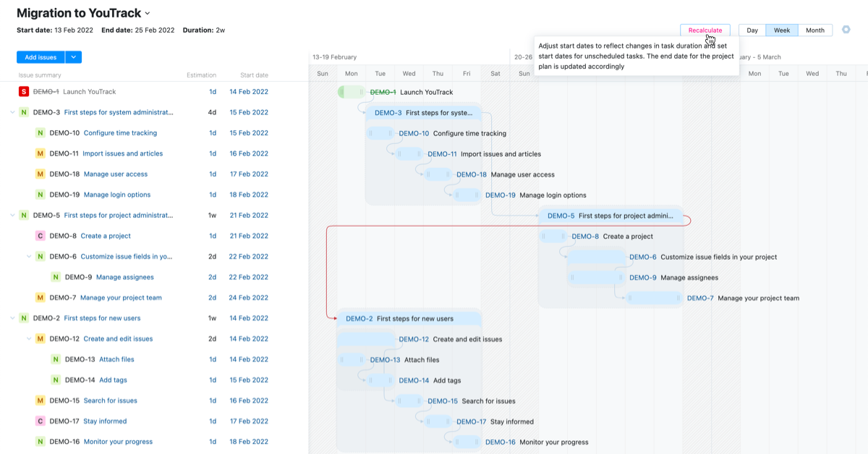The width and height of the screenshot is (868, 454).
Task: Open the Add issues dropdown arrow
Action: (73, 57)
